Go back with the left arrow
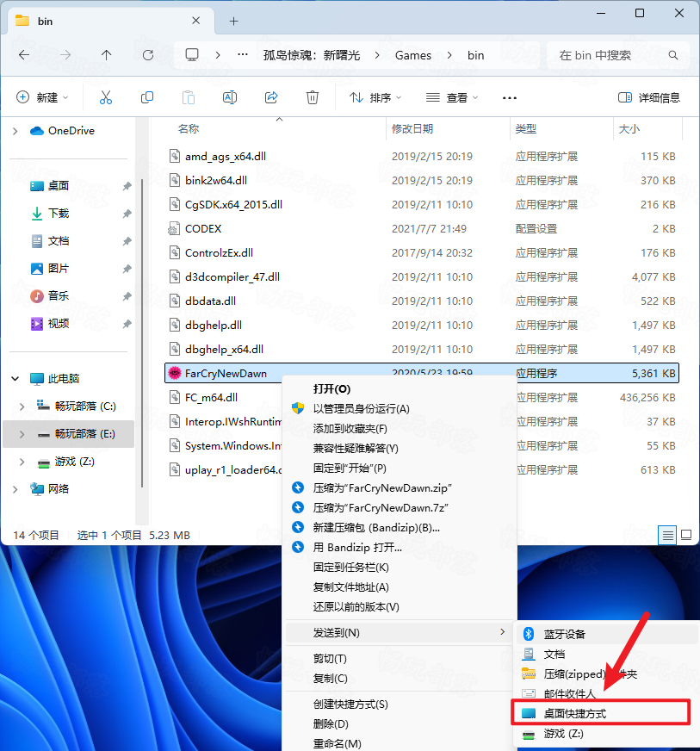 coord(24,55)
